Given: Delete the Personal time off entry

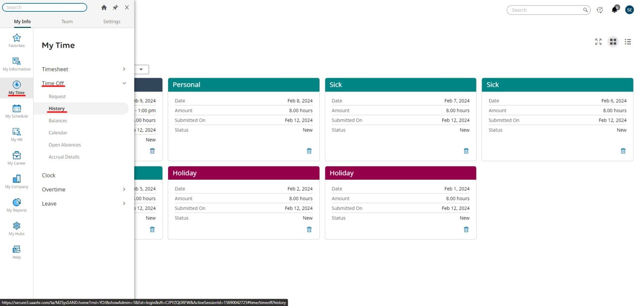Looking at the screenshot, I should pyautogui.click(x=309, y=151).
